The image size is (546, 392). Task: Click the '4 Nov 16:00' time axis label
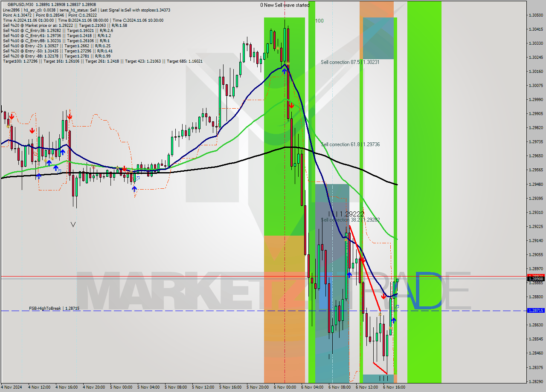(67, 387)
